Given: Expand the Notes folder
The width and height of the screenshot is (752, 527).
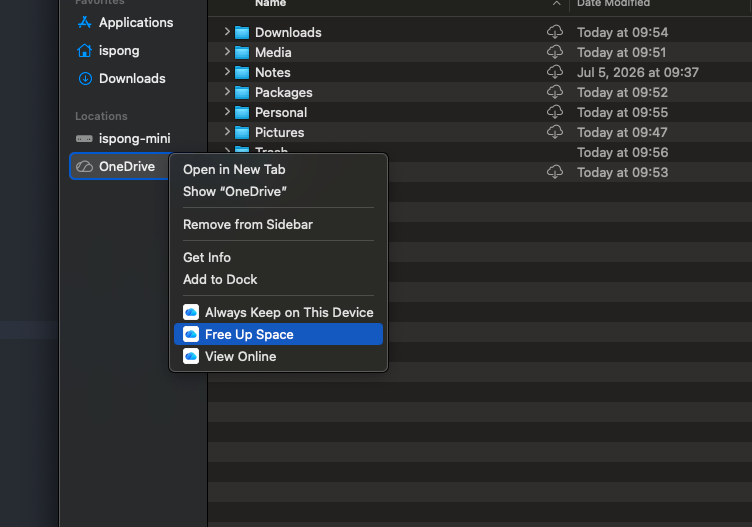Looking at the screenshot, I should pyautogui.click(x=227, y=72).
